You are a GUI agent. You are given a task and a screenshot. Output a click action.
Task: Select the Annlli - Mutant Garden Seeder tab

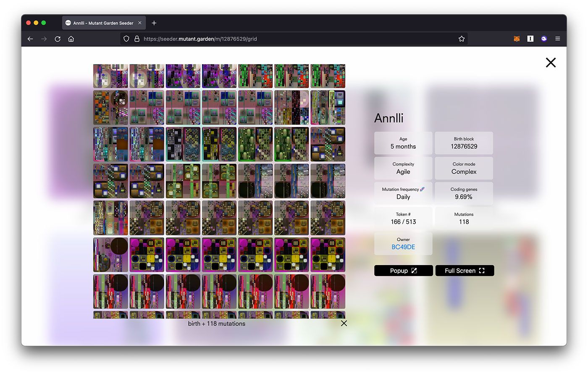point(104,23)
